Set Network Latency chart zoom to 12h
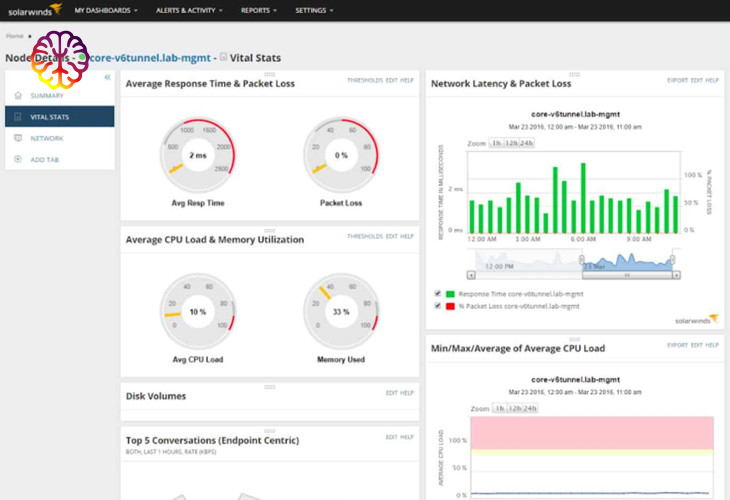Image resolution: width=730 pixels, height=500 pixels. click(x=512, y=143)
